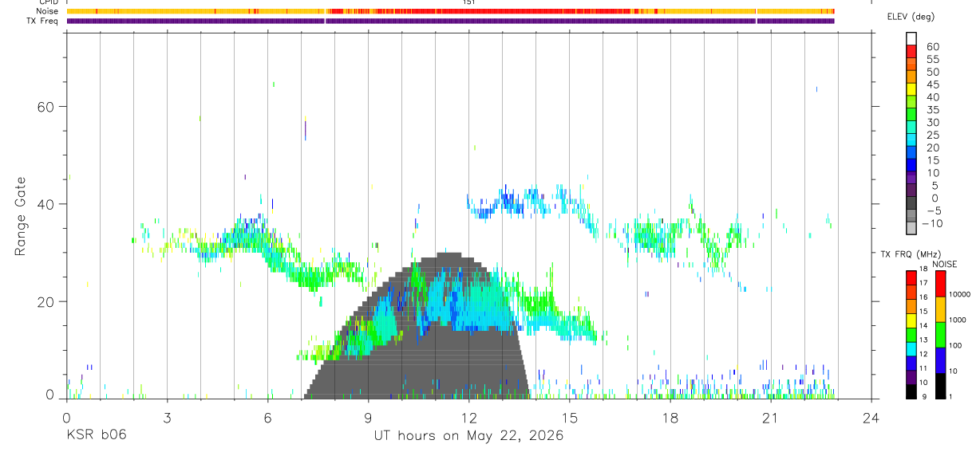
Task: Click the 30 elevation legend value
Action: click(x=932, y=123)
